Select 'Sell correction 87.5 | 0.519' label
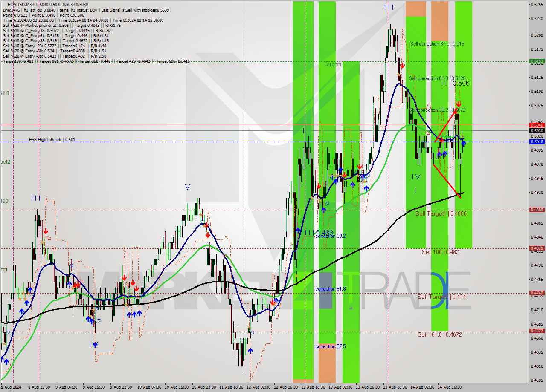Viewport: 546px width, 392px height. pos(437,44)
